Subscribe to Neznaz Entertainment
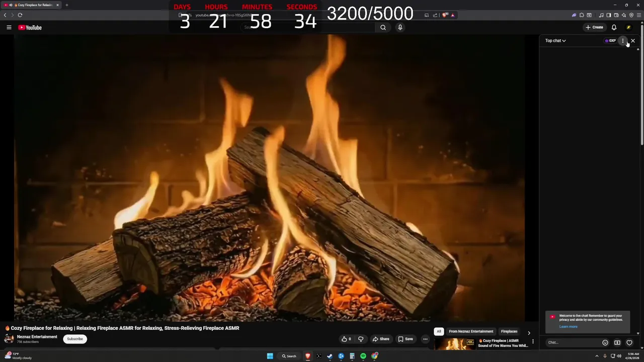644x362 pixels. coord(75,339)
